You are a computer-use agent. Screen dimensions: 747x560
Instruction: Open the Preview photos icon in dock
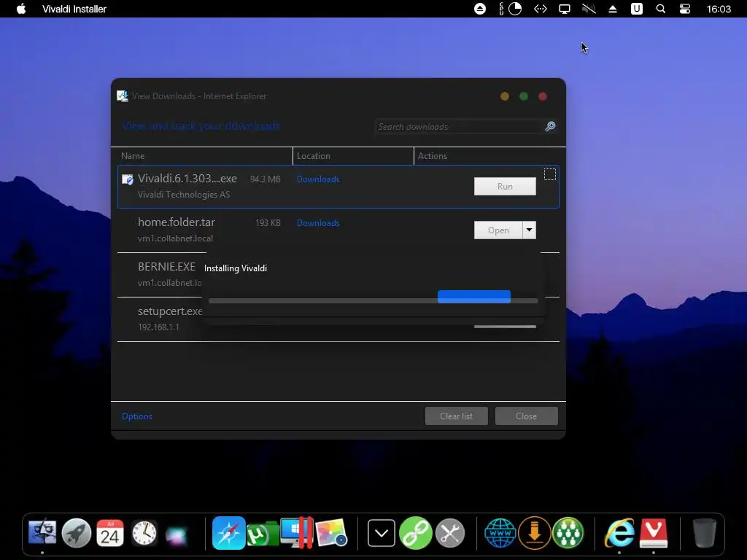tap(331, 532)
